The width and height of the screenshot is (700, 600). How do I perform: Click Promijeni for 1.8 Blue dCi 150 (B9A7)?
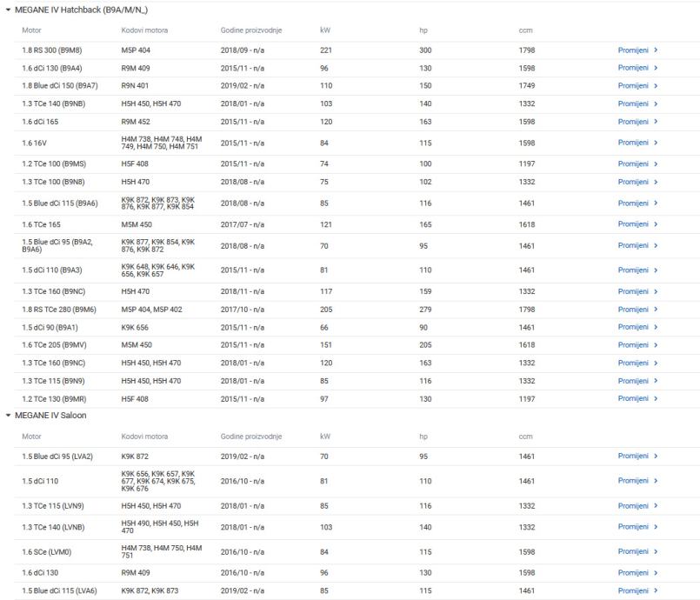633,86
